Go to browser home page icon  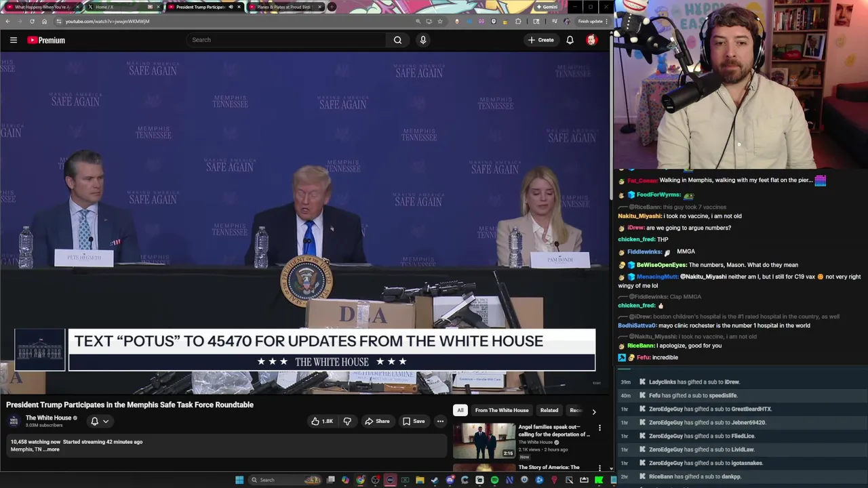[44, 21]
